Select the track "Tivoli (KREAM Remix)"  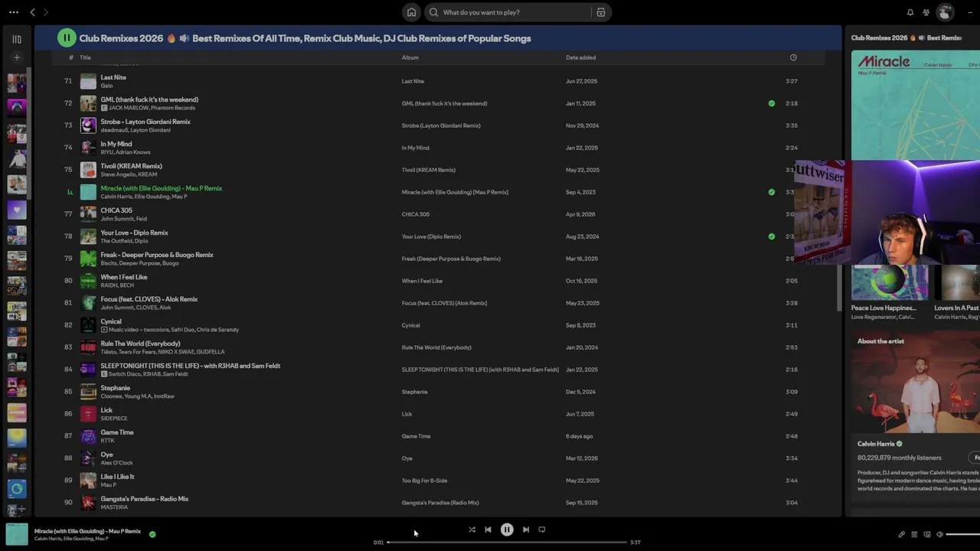click(132, 166)
